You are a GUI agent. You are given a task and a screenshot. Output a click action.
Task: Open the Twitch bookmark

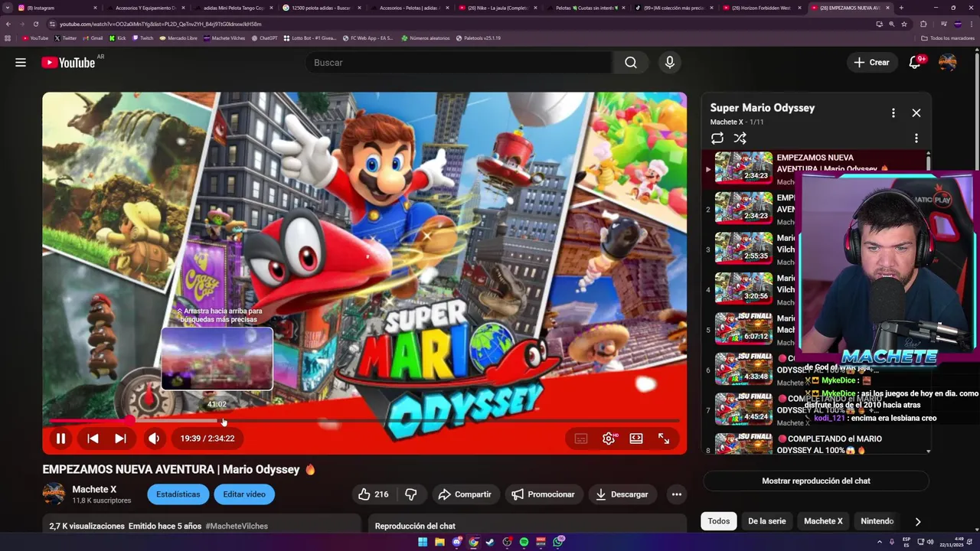coord(142,37)
